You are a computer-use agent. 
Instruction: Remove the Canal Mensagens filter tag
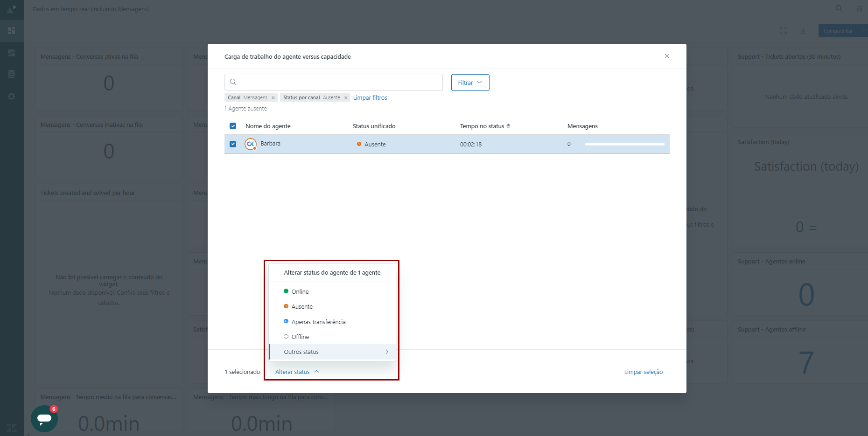[x=273, y=98]
